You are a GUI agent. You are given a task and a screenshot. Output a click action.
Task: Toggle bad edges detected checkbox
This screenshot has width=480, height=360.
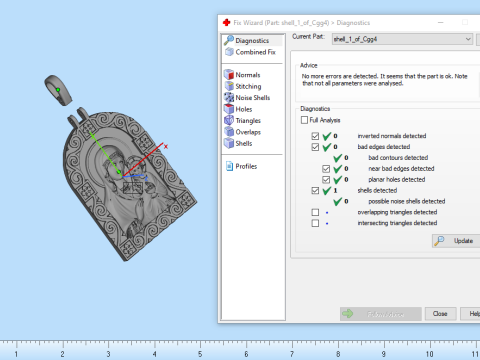click(x=315, y=147)
